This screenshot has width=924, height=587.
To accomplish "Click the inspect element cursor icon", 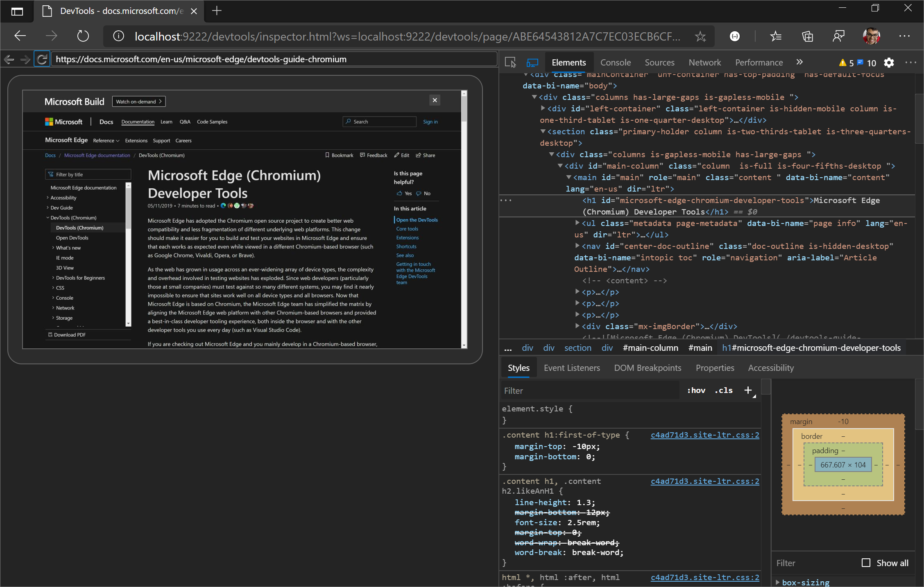I will [x=510, y=62].
